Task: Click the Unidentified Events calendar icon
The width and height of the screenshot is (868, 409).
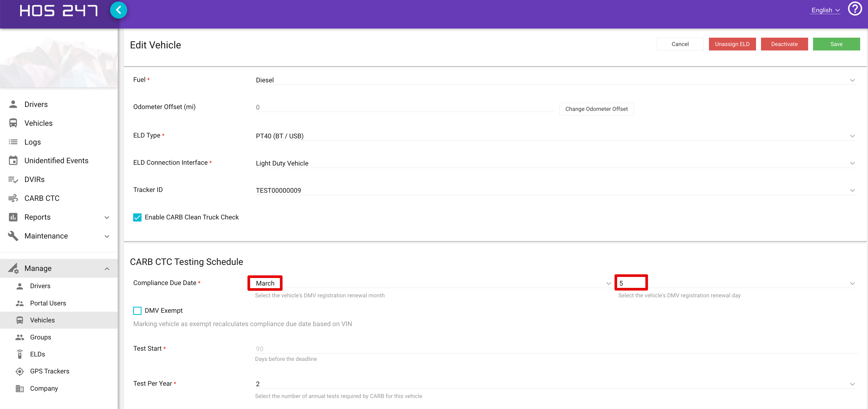Action: point(13,160)
